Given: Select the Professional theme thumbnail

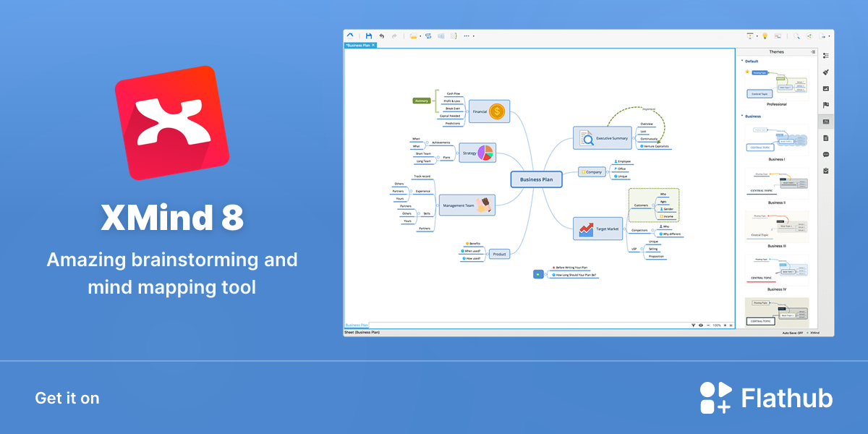Looking at the screenshot, I should (777, 84).
